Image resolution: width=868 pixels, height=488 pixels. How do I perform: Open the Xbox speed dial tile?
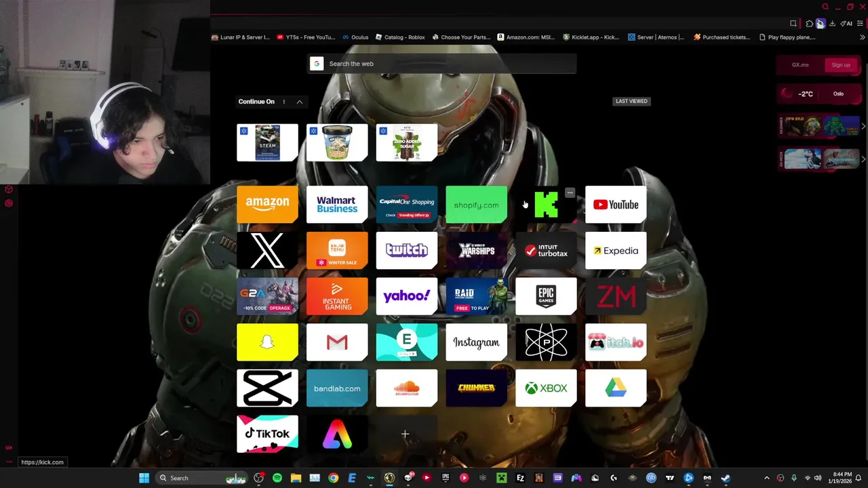point(546,388)
